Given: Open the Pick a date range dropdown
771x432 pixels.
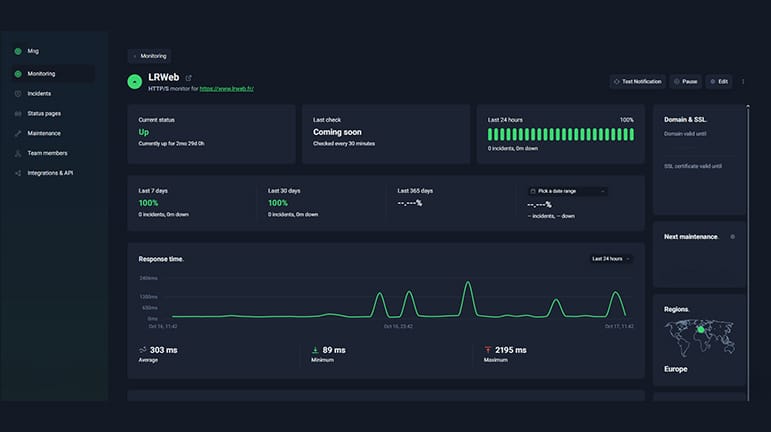Looking at the screenshot, I should click(x=567, y=191).
